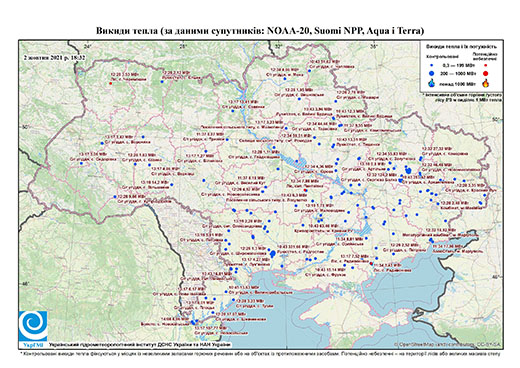
Task: Click the 0.3 — 199 MW legend label
Action: [458, 66]
